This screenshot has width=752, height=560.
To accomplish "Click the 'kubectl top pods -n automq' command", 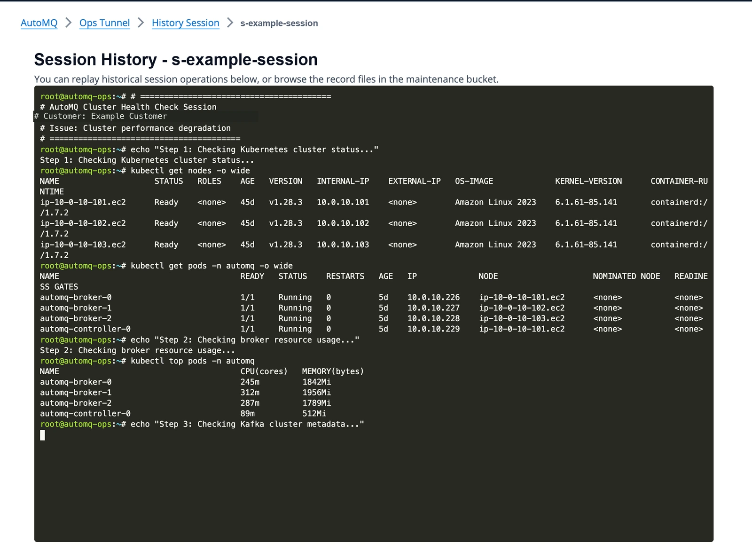I will tap(193, 361).
